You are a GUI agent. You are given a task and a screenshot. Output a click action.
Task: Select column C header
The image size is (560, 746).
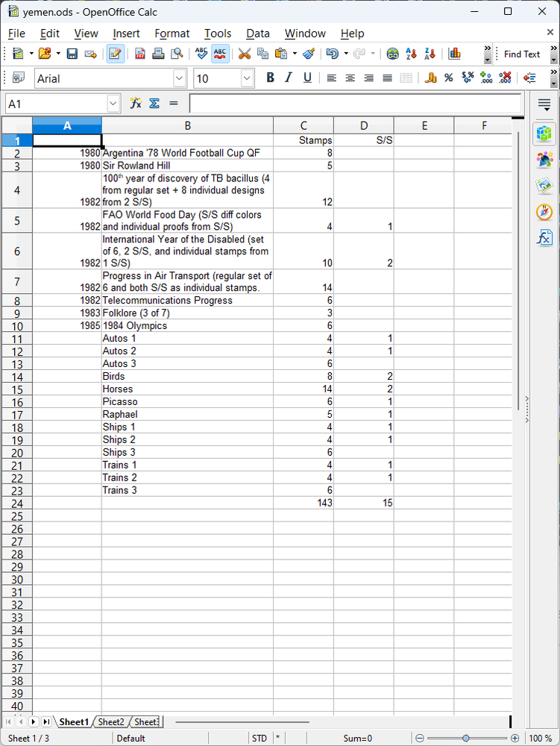[x=303, y=125]
